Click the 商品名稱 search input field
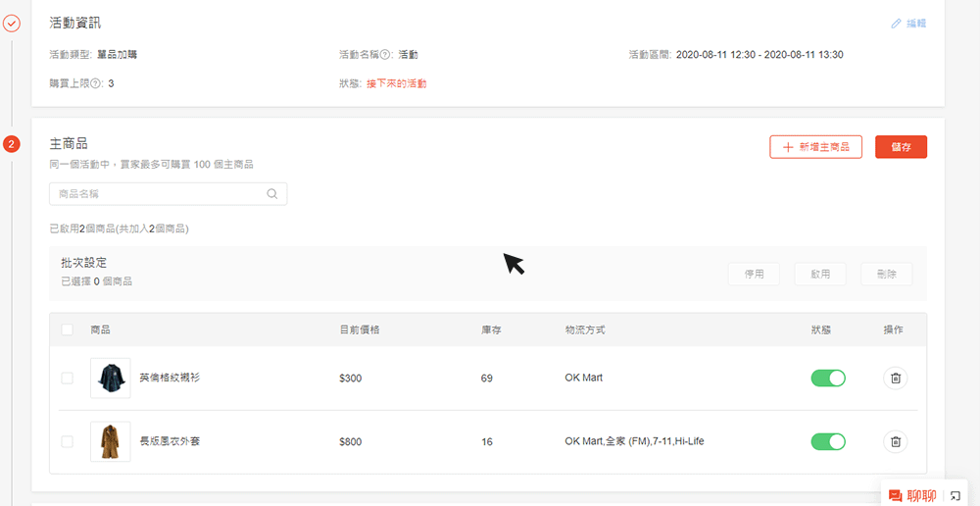 [157, 194]
